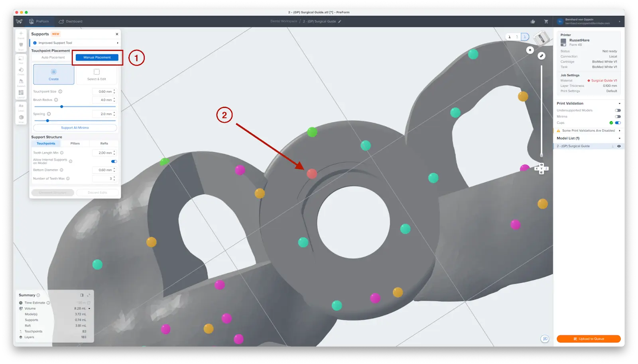The image size is (638, 364).
Task: Turn off Allow Internal Supports on Model
Action: click(114, 161)
